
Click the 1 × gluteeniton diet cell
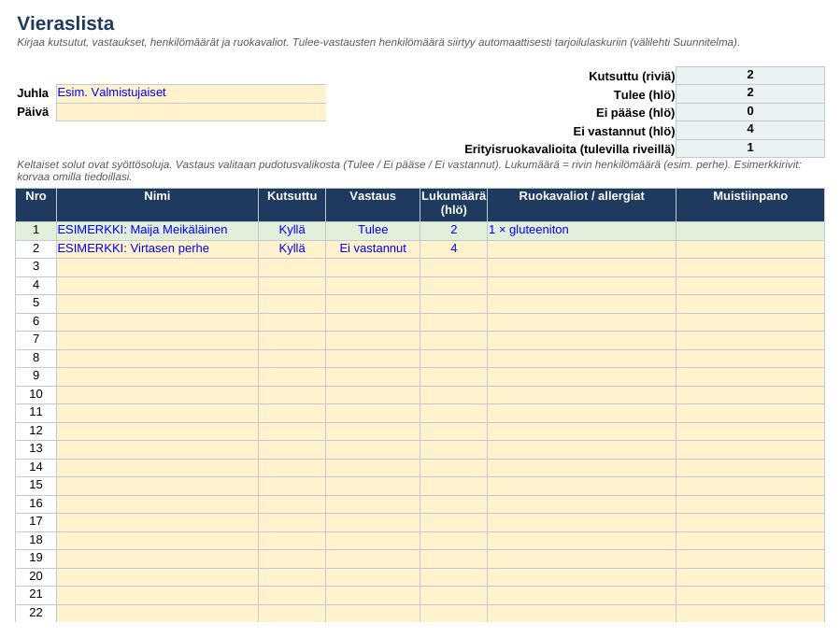581,230
